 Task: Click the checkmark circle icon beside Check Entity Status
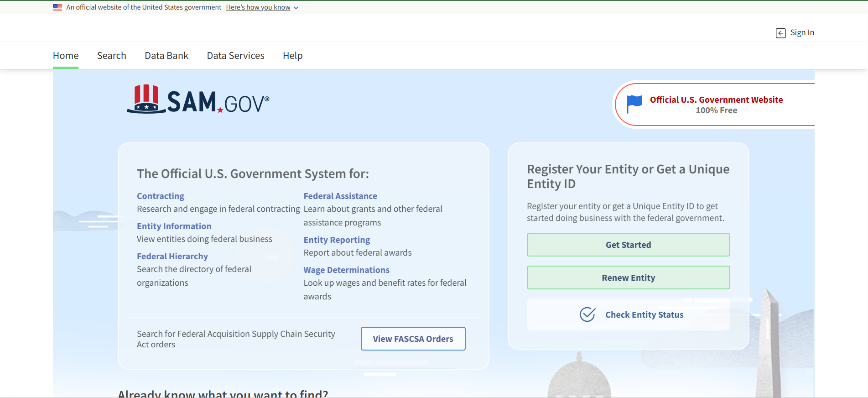pyautogui.click(x=587, y=314)
